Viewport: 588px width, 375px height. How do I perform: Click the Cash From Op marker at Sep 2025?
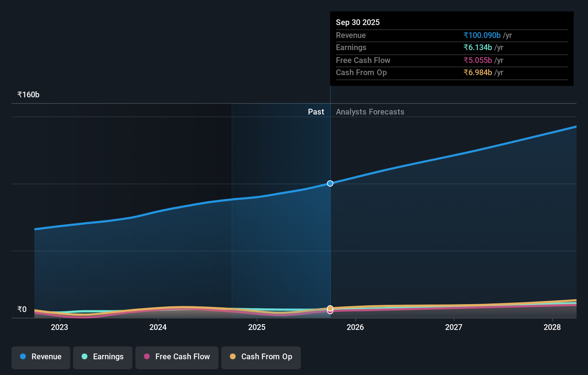[x=330, y=307]
